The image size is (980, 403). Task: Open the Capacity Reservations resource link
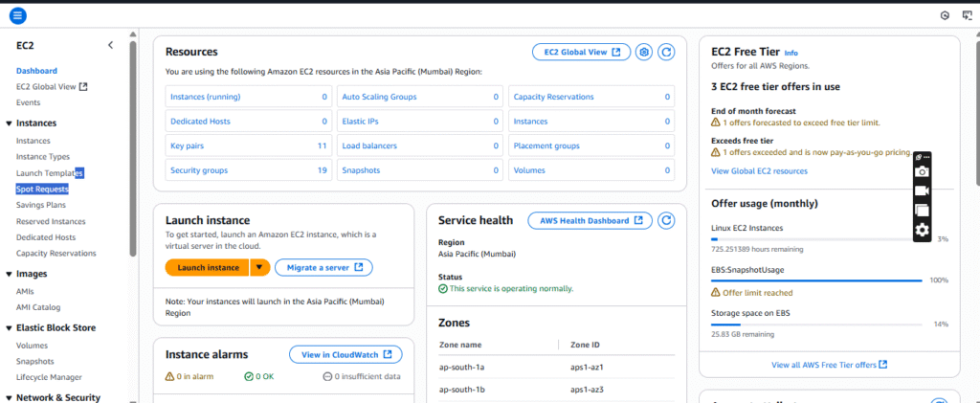pyautogui.click(x=554, y=97)
